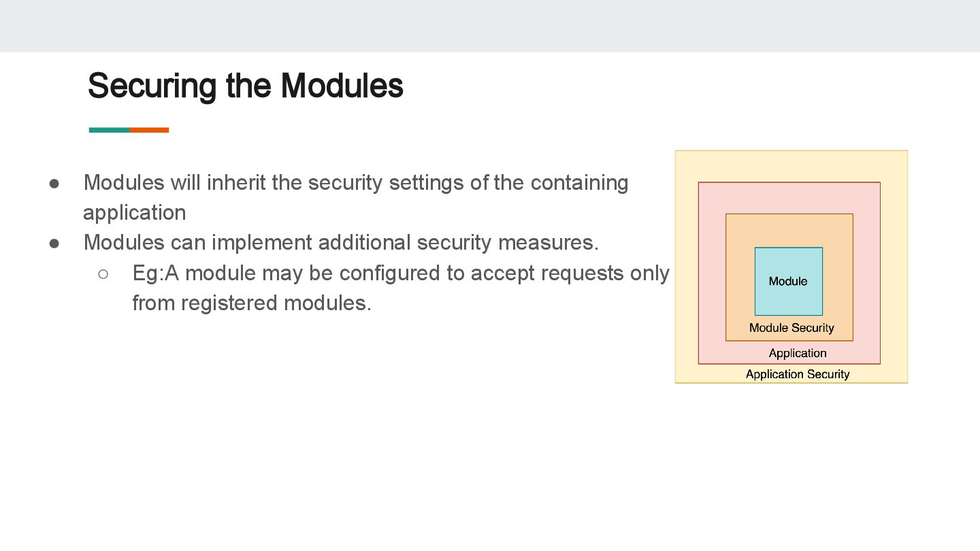The image size is (980, 551).
Task: Click the bullet dot before "Modules will inherit"
Action: (x=54, y=183)
